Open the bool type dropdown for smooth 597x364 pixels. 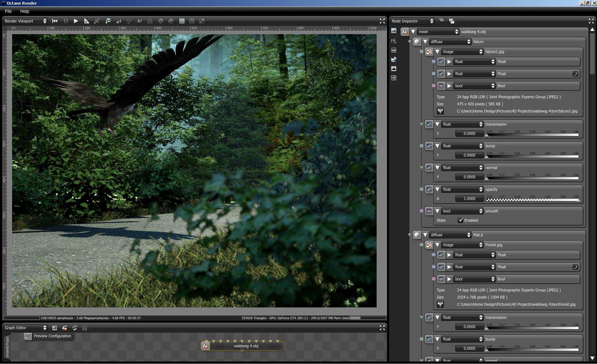462,211
